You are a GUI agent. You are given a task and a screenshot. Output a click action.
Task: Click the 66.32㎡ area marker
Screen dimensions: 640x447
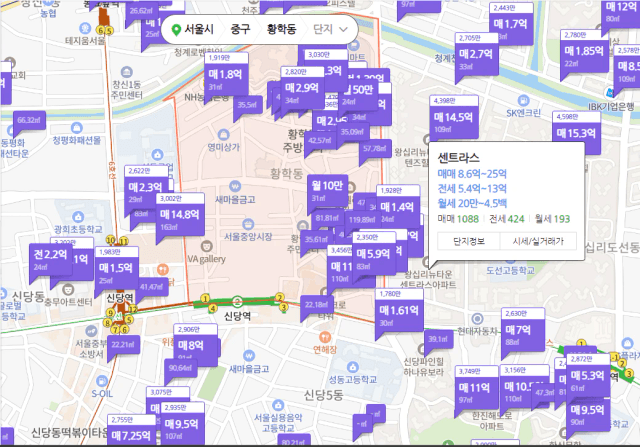(x=29, y=120)
